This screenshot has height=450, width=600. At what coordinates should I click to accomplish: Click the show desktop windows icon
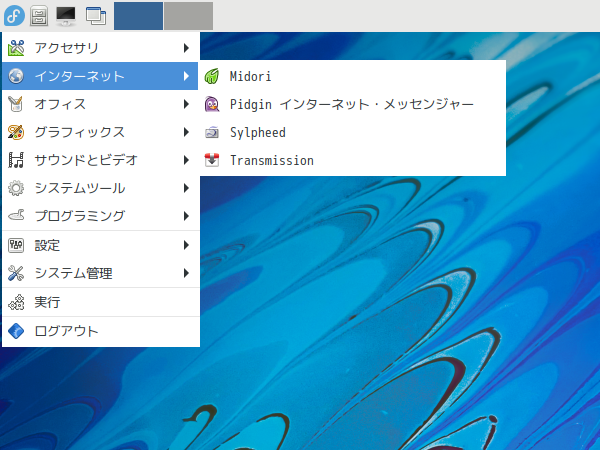96,16
